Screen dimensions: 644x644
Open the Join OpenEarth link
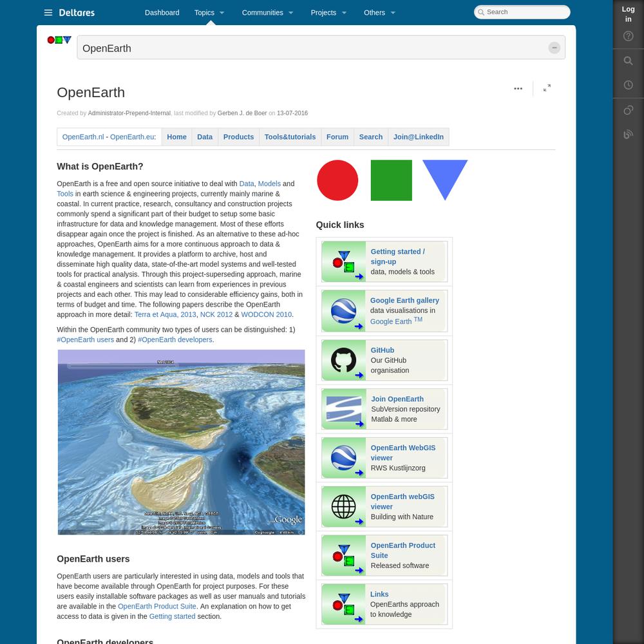point(397,399)
